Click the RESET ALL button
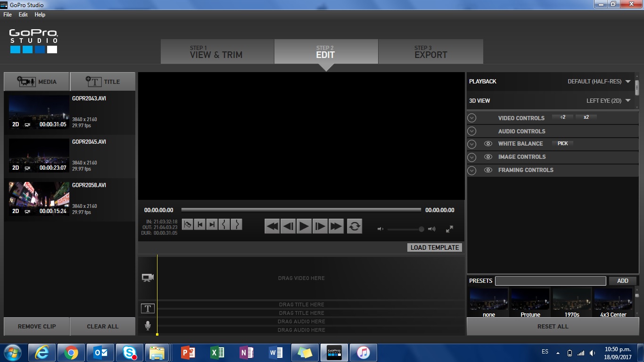The width and height of the screenshot is (644, 362). click(x=553, y=326)
